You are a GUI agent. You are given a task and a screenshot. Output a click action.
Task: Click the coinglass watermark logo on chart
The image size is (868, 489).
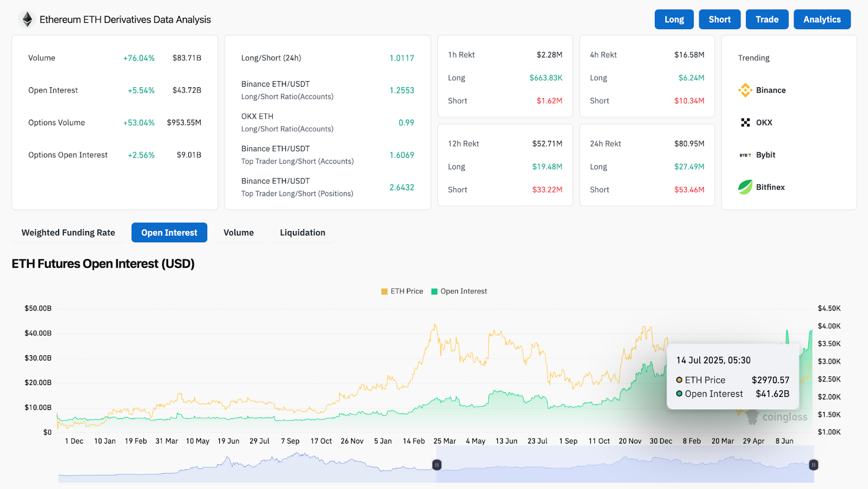[777, 417]
